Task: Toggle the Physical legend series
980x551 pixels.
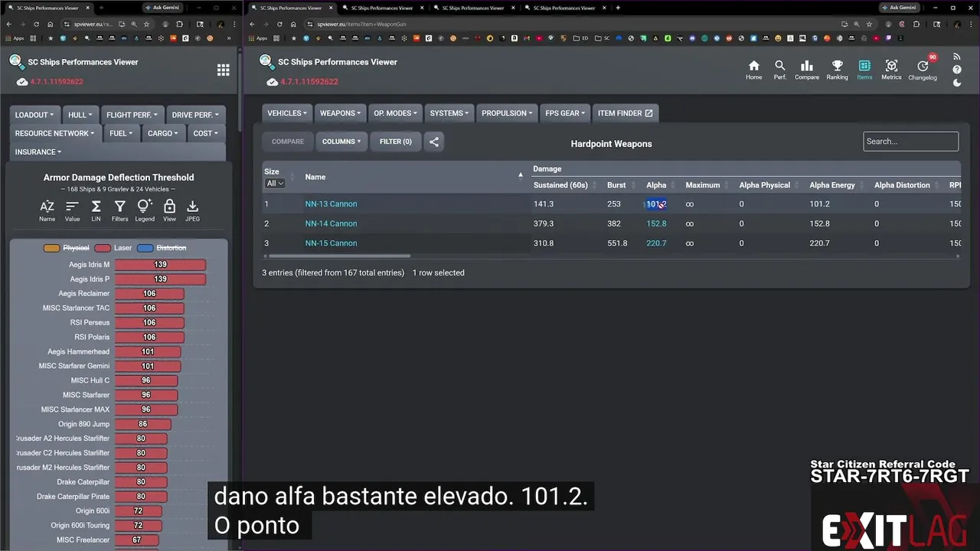Action: click(x=67, y=248)
